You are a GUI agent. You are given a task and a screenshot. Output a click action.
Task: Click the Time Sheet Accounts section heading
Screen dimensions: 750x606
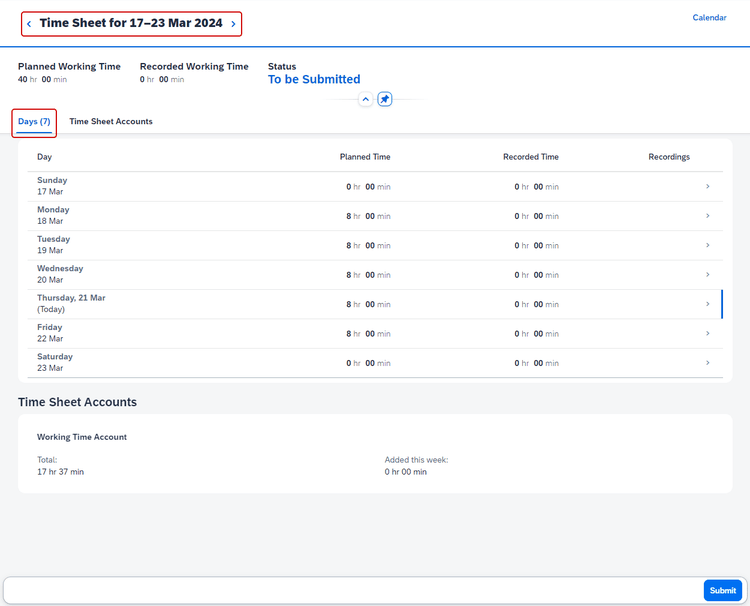77,402
